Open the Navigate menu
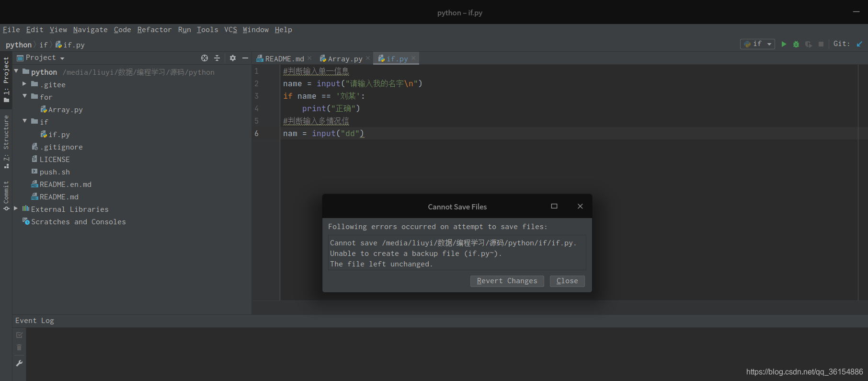Screen dimensions: 868x381 [x=90, y=30]
